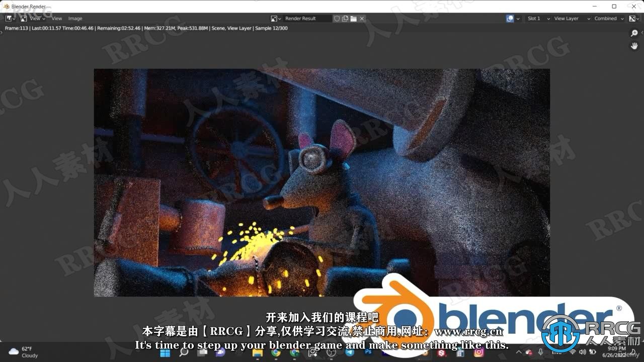Image resolution: width=644 pixels, height=362 pixels.
Task: Open Windows taskbar search
Action: (x=184, y=352)
